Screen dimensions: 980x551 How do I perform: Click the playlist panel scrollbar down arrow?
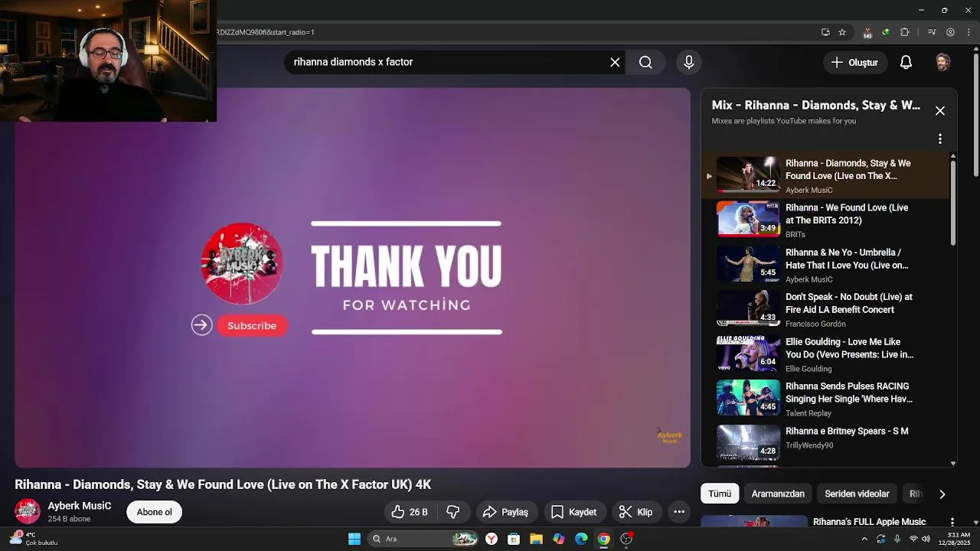click(952, 463)
